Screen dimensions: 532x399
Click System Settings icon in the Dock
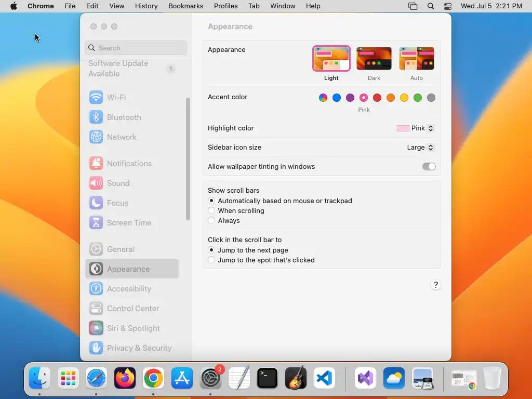coord(210,378)
